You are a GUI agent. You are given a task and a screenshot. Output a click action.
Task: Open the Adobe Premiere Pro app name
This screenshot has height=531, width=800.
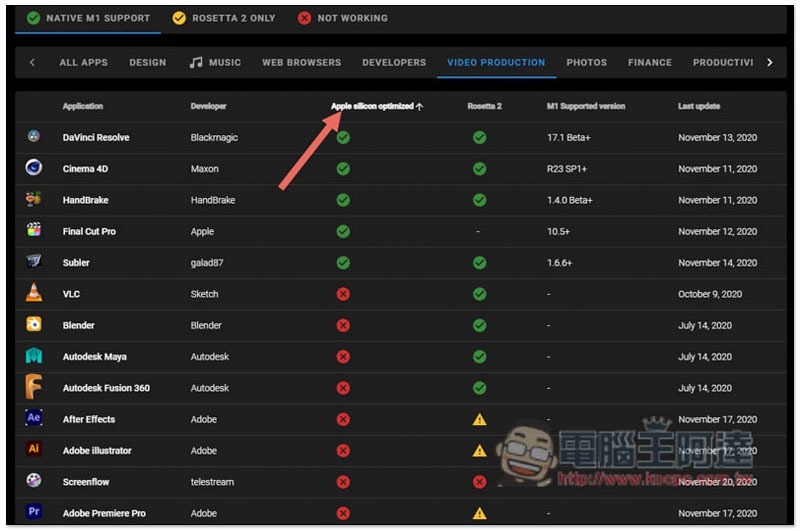click(104, 513)
